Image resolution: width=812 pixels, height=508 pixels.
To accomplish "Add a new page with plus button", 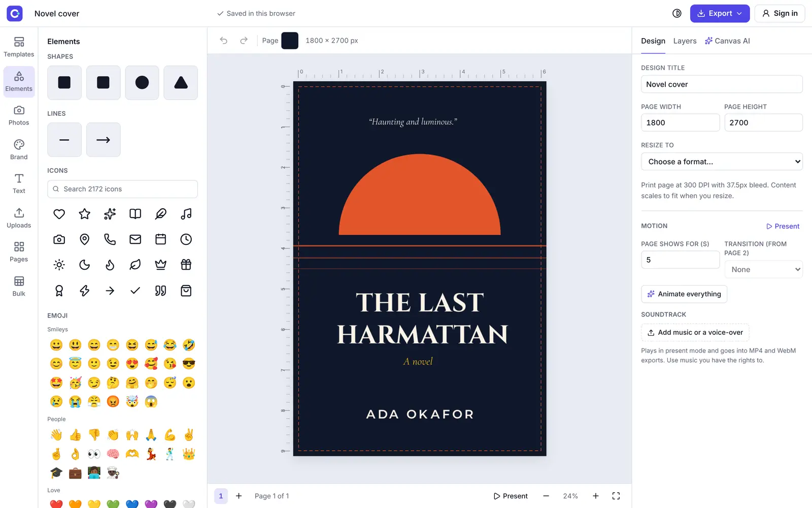I will tap(239, 496).
